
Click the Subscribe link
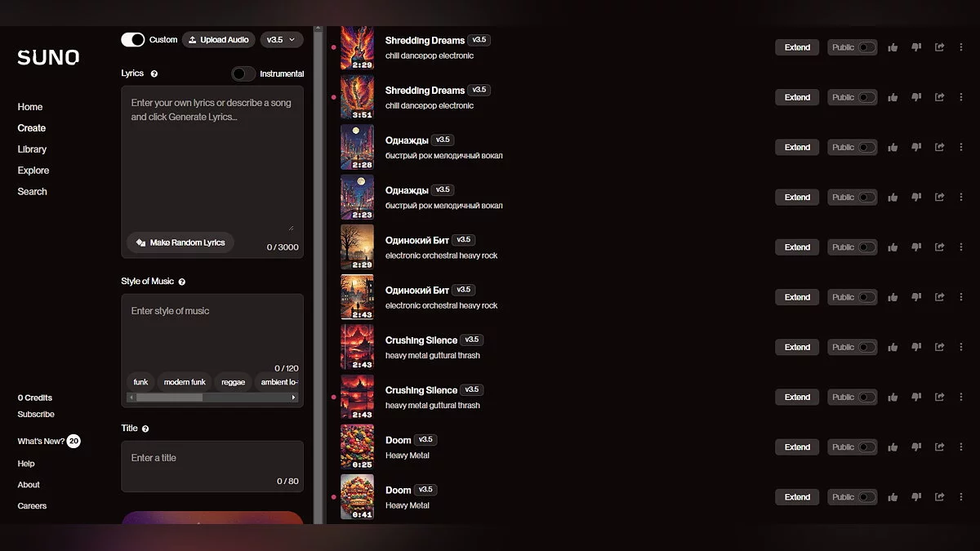[x=36, y=415]
